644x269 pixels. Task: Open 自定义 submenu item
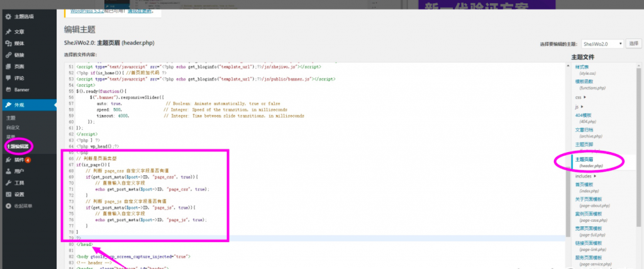(x=13, y=128)
